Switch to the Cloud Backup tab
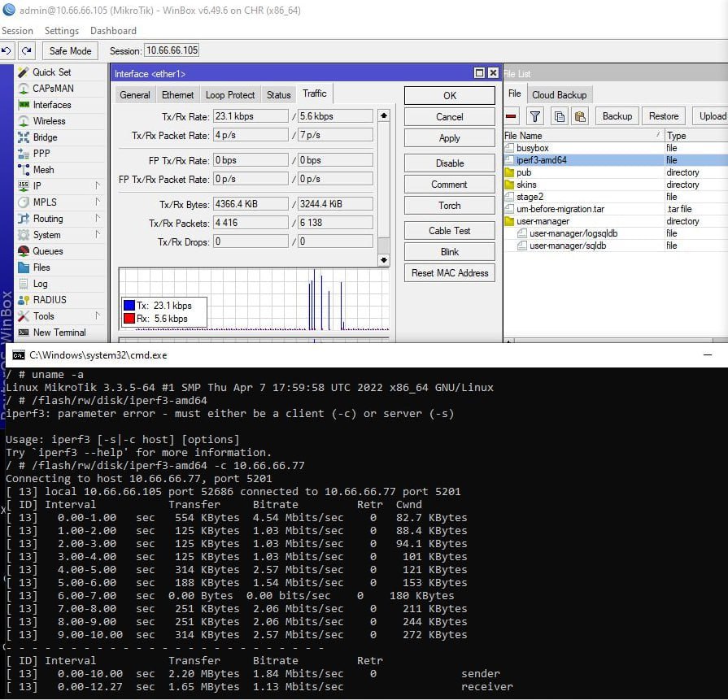Viewport: 728px width, 700px height. click(560, 94)
